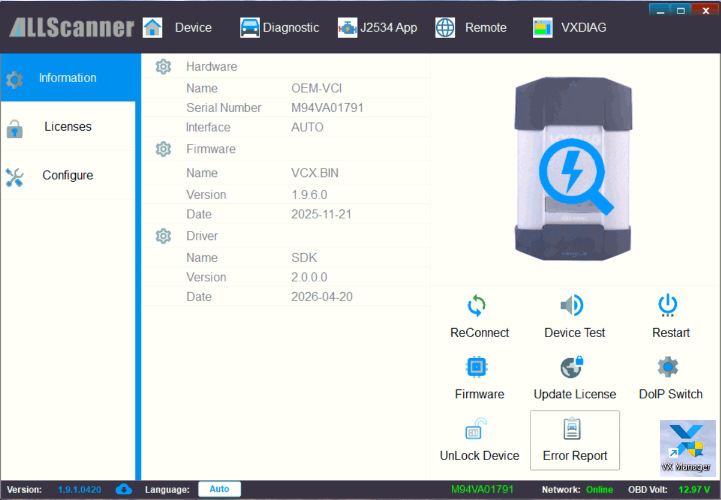This screenshot has width=721, height=500.
Task: Click the UnLock Device padlock icon
Action: click(475, 429)
